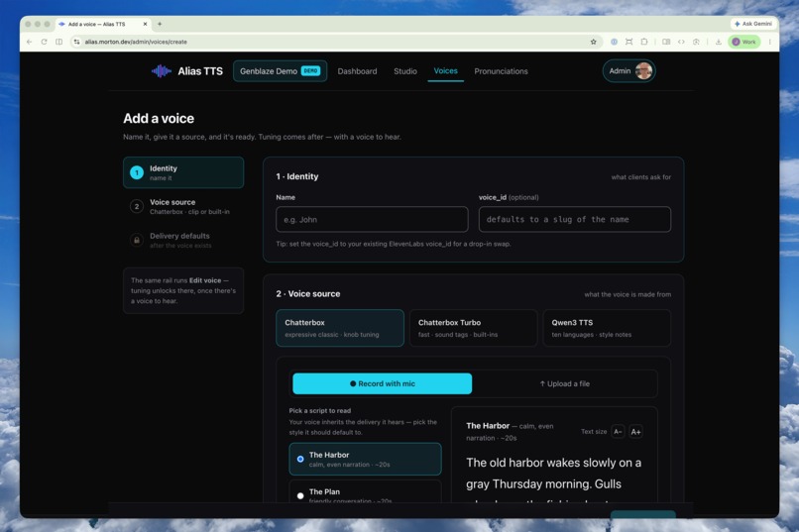Open the site information icon in address bar
799x532 pixels.
coord(76,42)
